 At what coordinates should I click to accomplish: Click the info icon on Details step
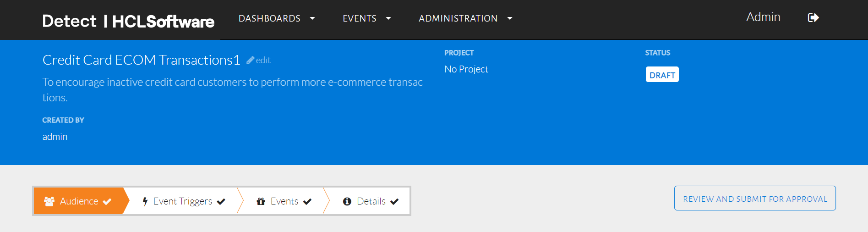tap(347, 201)
